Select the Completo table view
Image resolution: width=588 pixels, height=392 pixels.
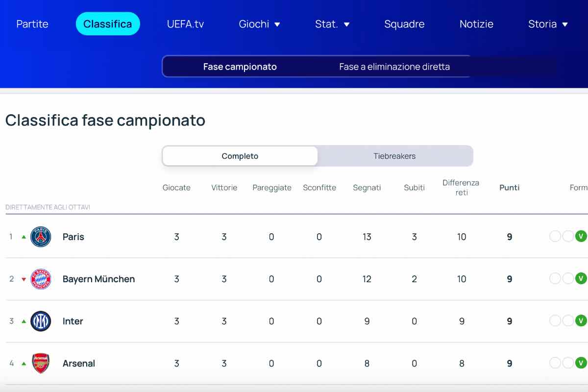[240, 156]
